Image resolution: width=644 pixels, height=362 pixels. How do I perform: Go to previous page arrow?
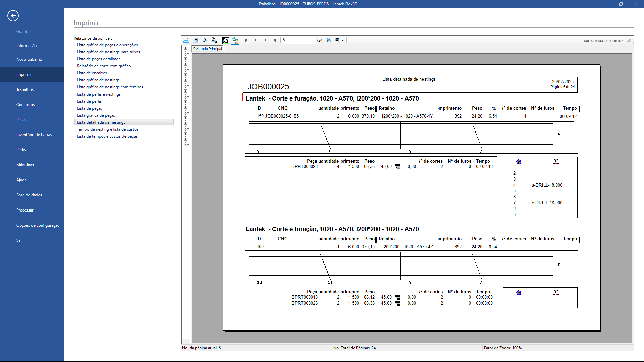click(x=256, y=40)
